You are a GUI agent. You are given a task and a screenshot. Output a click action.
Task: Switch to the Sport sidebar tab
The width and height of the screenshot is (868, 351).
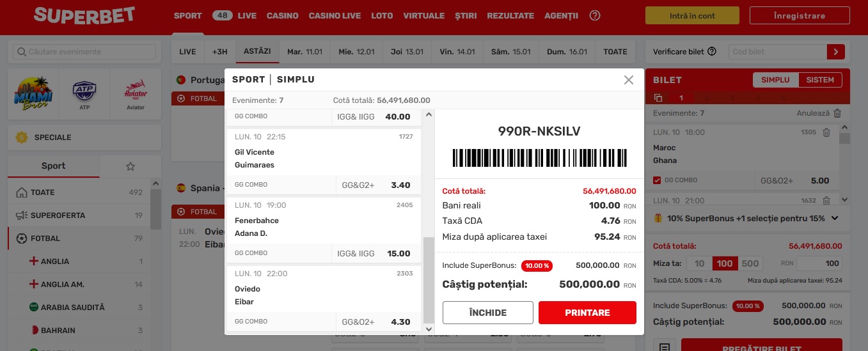(53, 166)
